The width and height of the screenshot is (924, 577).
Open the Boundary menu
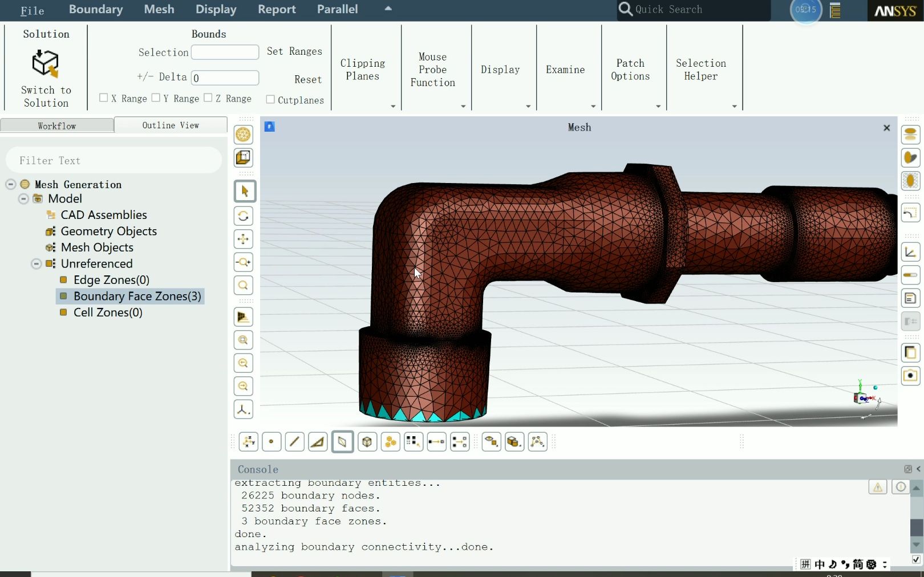pos(95,9)
